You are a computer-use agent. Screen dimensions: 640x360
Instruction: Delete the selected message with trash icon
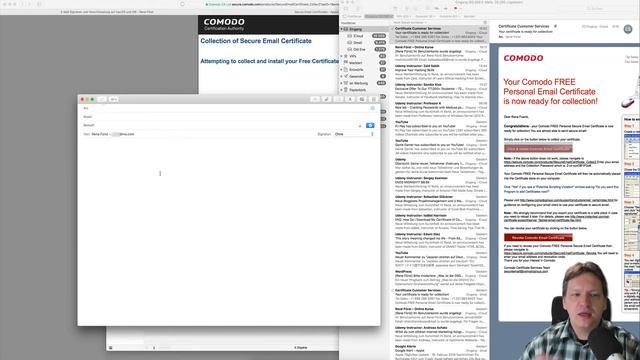(406, 8)
